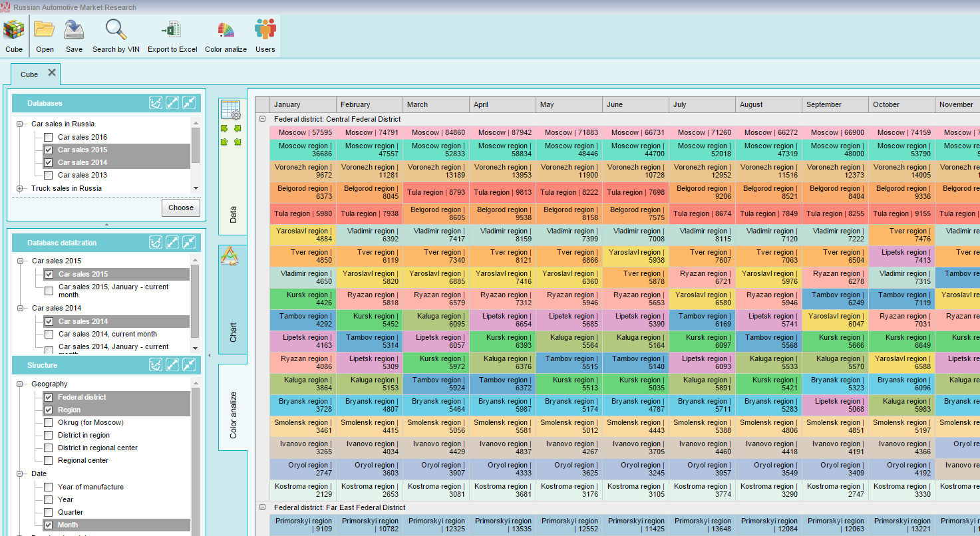Uncheck the Federal district checkbox

pos(48,397)
